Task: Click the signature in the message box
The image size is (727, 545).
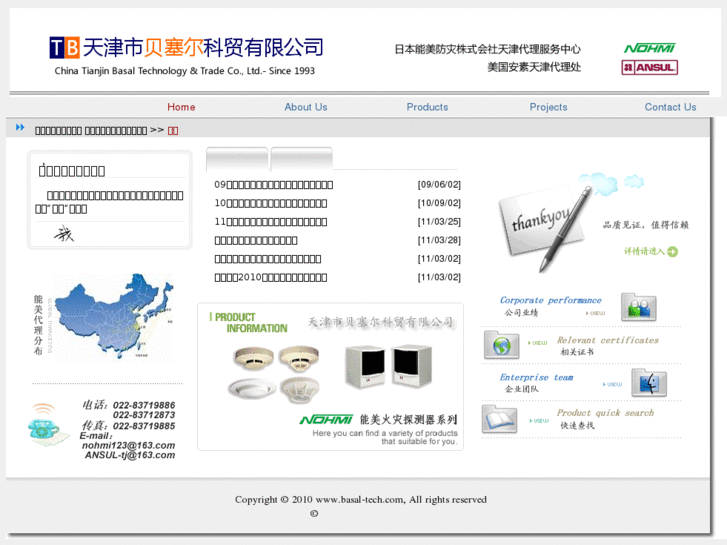Action: 64,234
